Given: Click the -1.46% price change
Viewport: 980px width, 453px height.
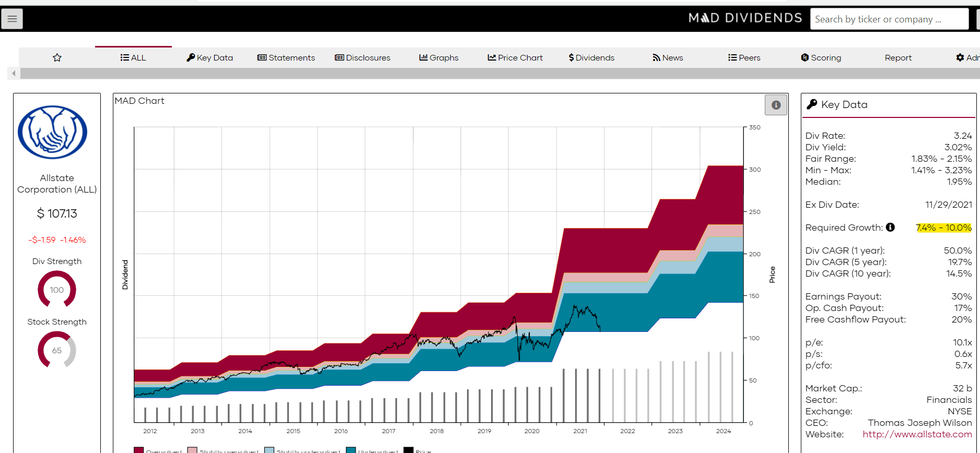Looking at the screenshot, I should click(x=73, y=240).
